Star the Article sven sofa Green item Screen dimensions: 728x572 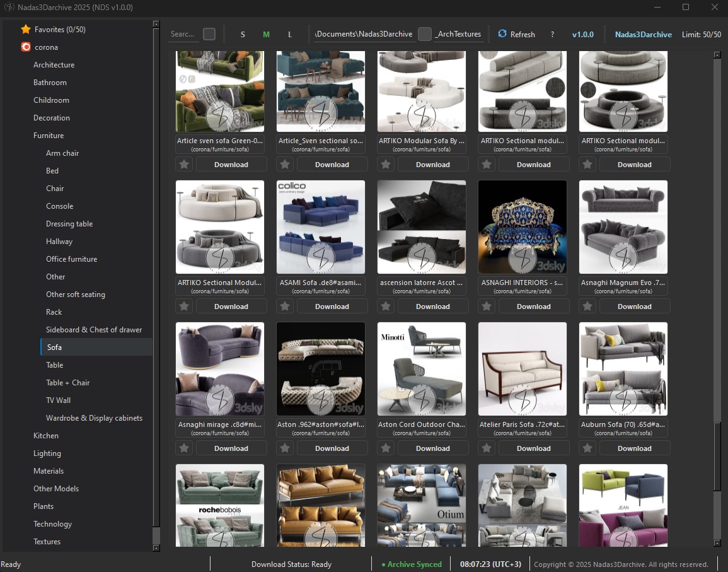click(x=184, y=165)
